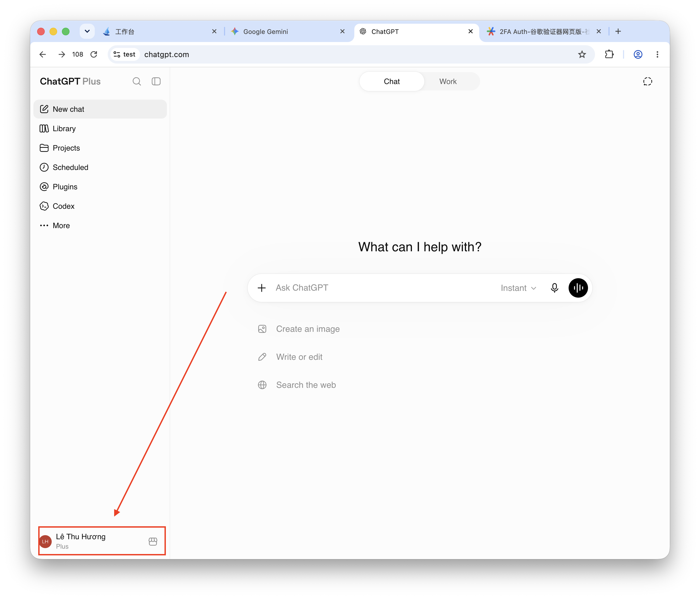The width and height of the screenshot is (700, 599).
Task: Open site info chip labeled test
Action: 125,54
